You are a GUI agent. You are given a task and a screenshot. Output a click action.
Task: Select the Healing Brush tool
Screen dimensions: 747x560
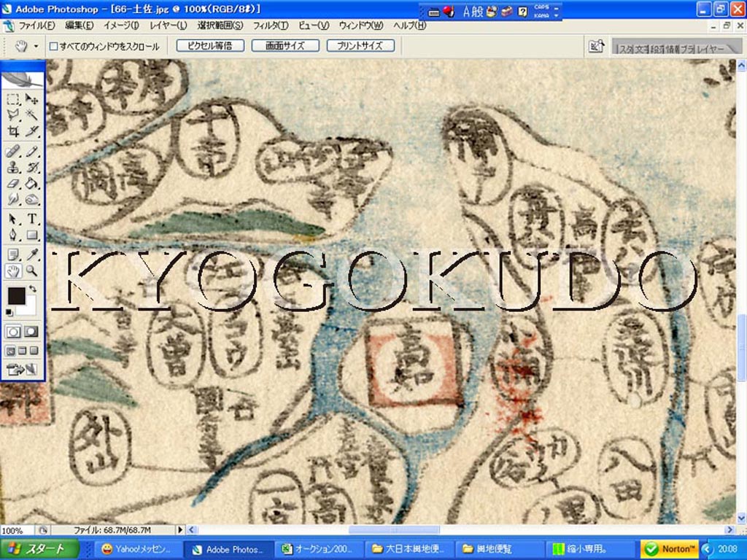(x=13, y=152)
